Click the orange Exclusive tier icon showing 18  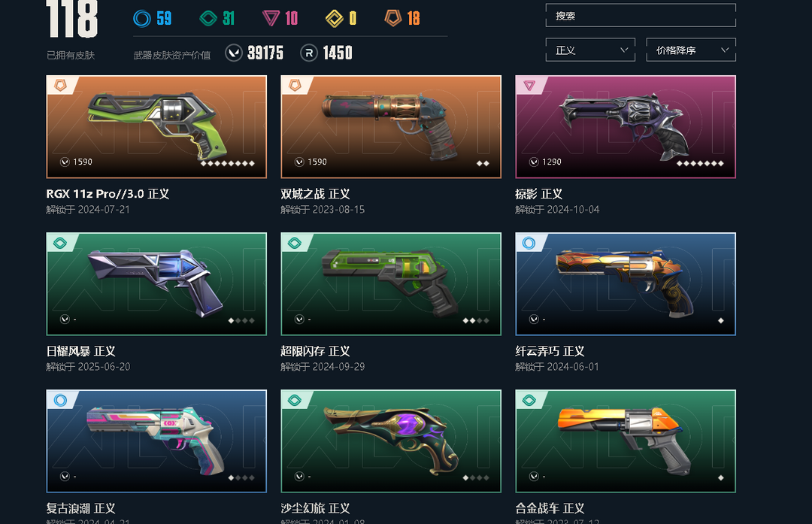(393, 19)
